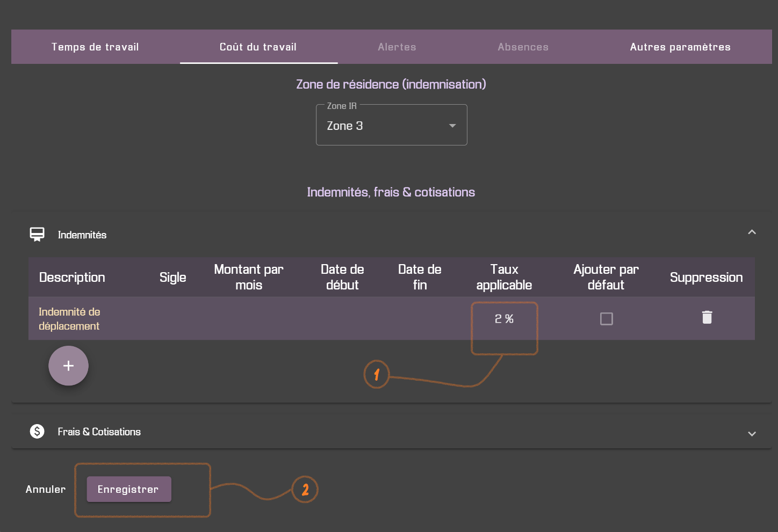Click the Suppression column header
Viewport: 778px width, 532px height.
(x=706, y=278)
